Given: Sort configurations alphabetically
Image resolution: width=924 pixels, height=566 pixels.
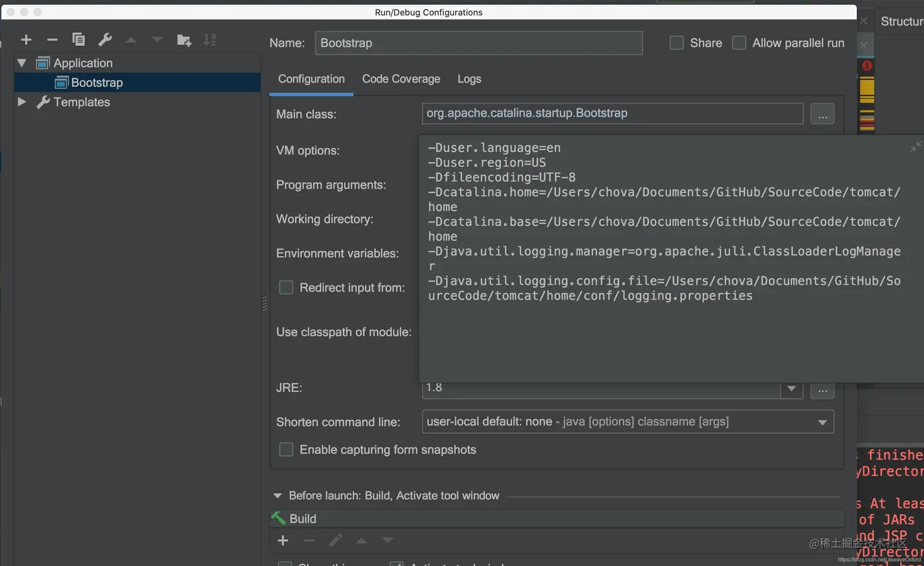Looking at the screenshot, I should [x=210, y=40].
